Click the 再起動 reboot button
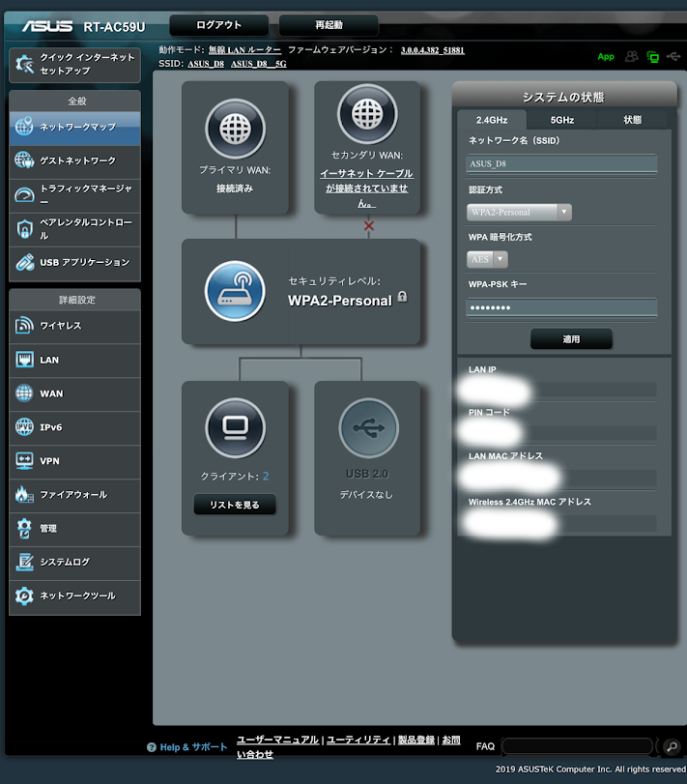The image size is (687, 784). point(329,25)
